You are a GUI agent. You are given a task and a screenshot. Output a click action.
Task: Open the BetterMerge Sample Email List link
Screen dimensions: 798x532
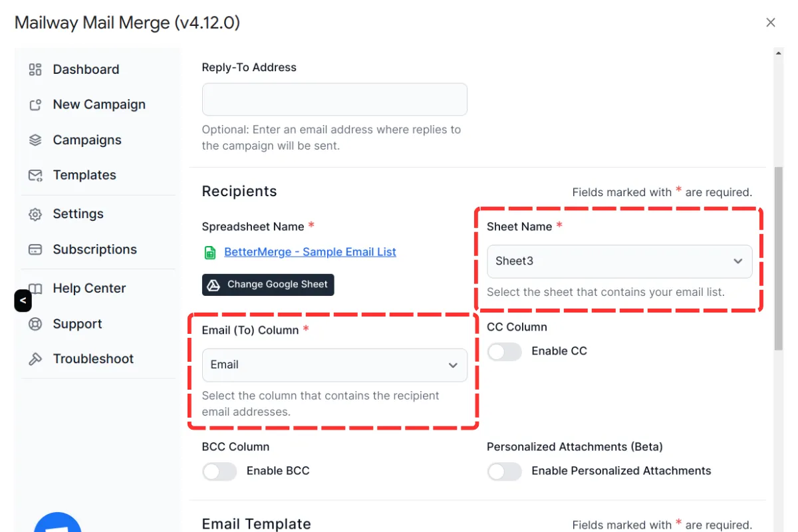pos(309,251)
